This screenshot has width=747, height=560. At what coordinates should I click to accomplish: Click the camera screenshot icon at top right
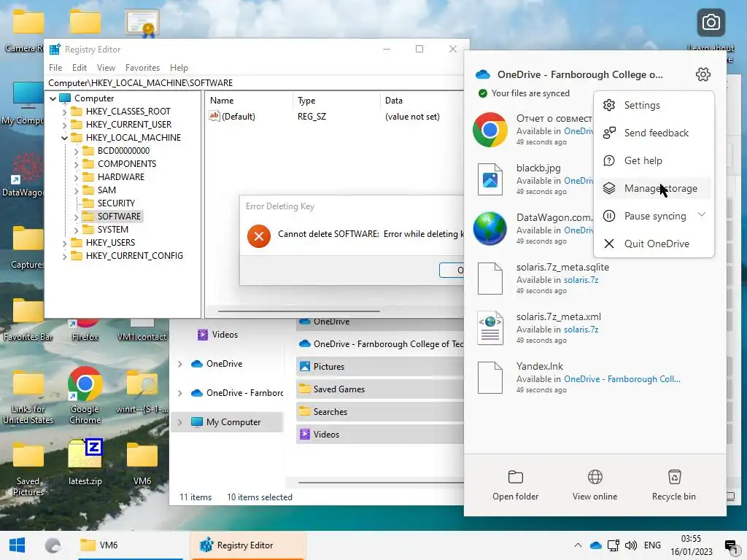click(x=711, y=23)
